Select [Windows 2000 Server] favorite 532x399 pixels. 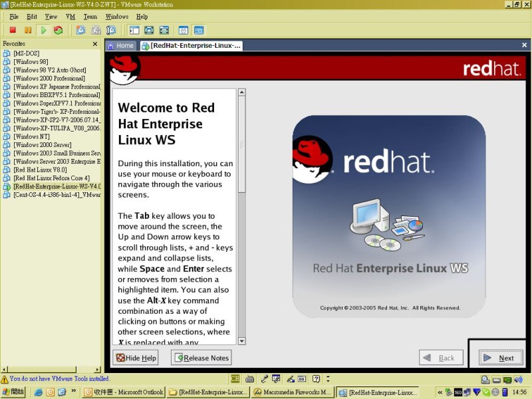click(x=43, y=145)
